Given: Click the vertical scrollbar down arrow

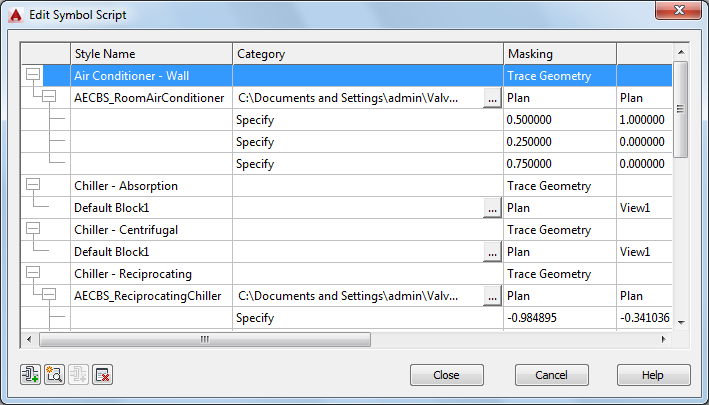Looking at the screenshot, I should click(x=680, y=322).
